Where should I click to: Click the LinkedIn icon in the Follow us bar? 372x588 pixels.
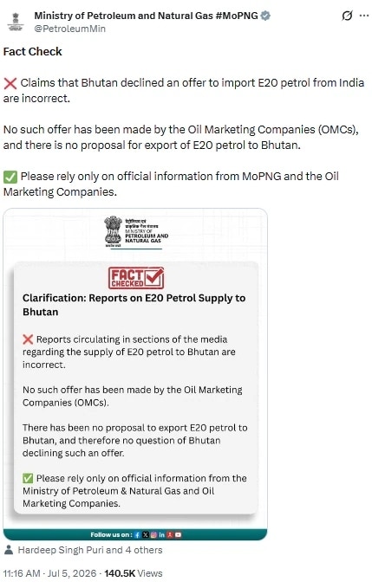(x=162, y=535)
